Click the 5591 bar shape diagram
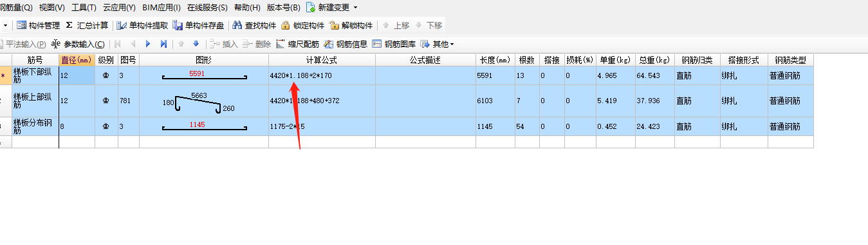868x245 pixels. click(204, 75)
